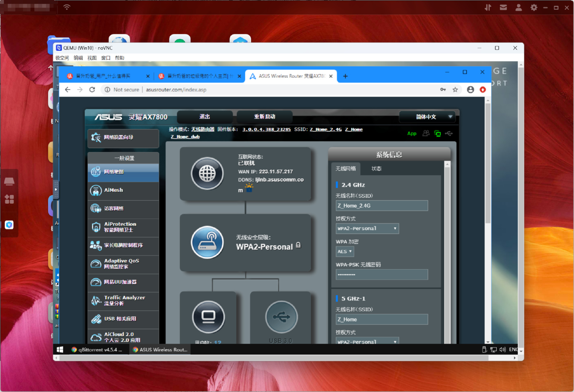The width and height of the screenshot is (574, 392).
Task: Click the green App link in the router header
Action: (412, 134)
